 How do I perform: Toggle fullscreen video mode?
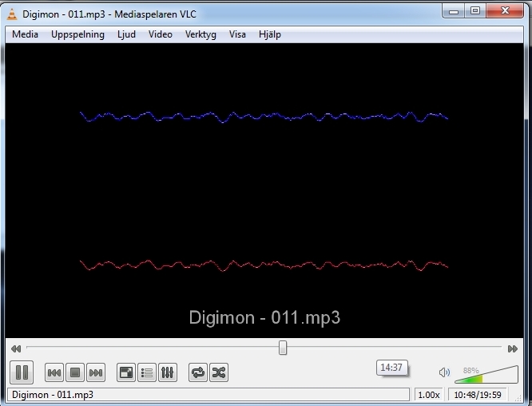pos(126,372)
